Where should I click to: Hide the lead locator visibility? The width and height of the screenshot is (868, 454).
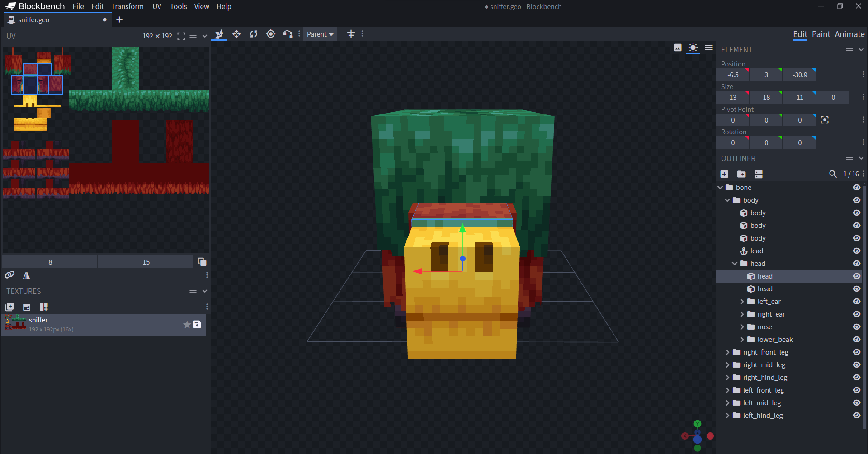point(856,251)
